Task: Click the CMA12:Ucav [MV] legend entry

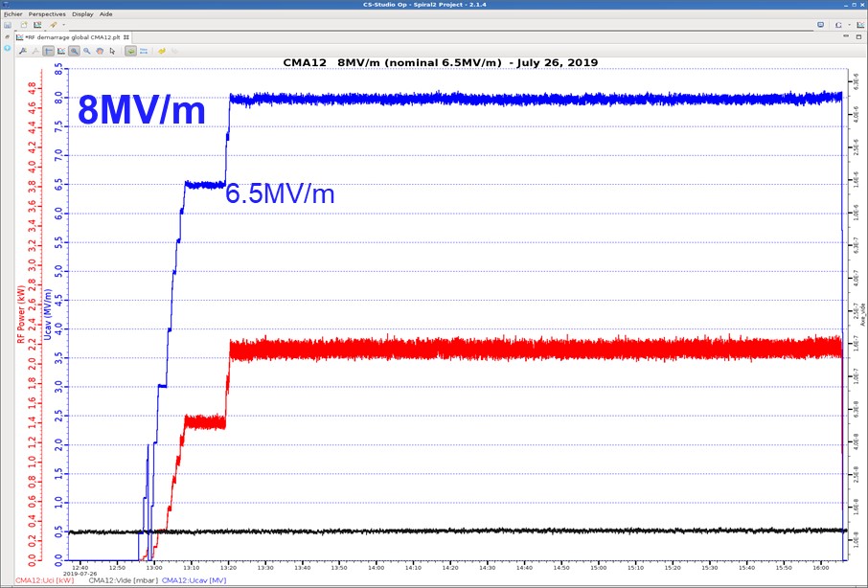Action: pyautogui.click(x=194, y=580)
